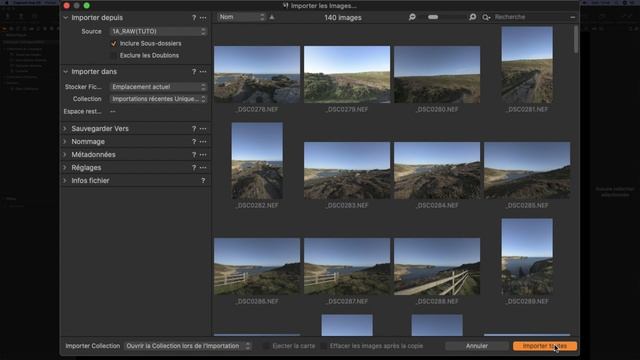The height and width of the screenshot is (360, 640).
Task: Select portrait thumbnail _DSC0282.NEF
Action: pyautogui.click(x=257, y=161)
